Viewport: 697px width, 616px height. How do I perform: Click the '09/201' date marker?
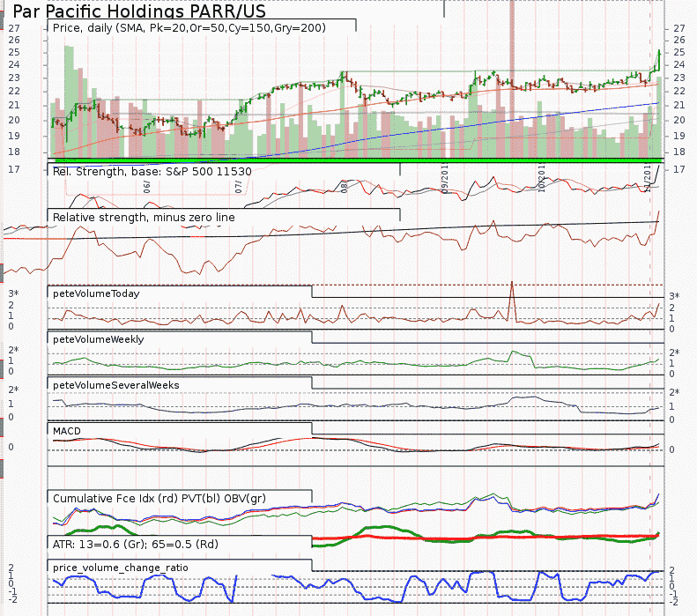pos(445,179)
